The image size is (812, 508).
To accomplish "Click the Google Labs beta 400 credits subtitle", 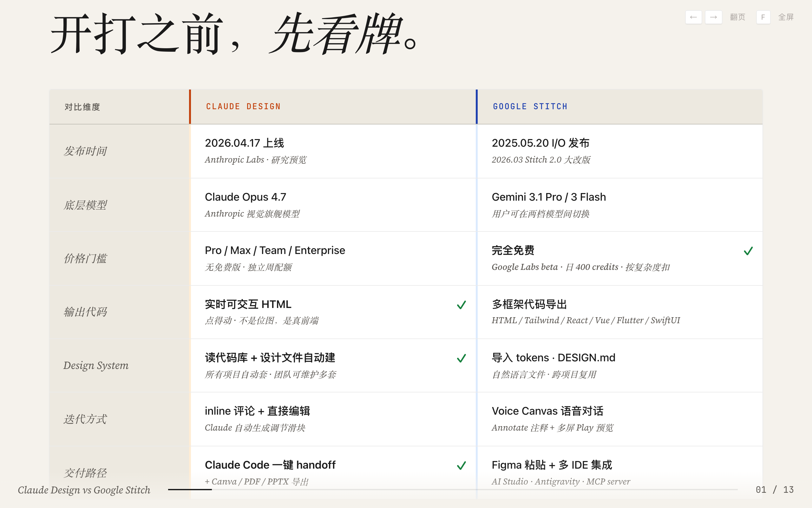I will (x=581, y=267).
